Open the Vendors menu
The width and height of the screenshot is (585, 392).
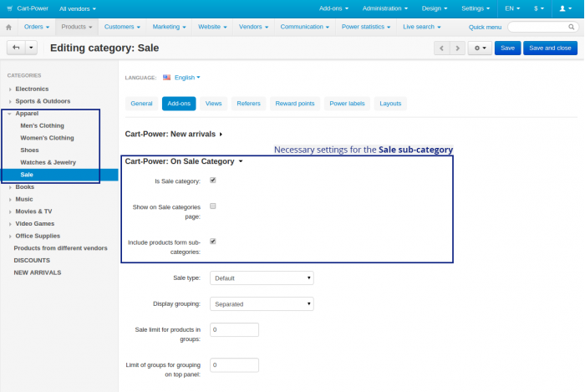(254, 27)
